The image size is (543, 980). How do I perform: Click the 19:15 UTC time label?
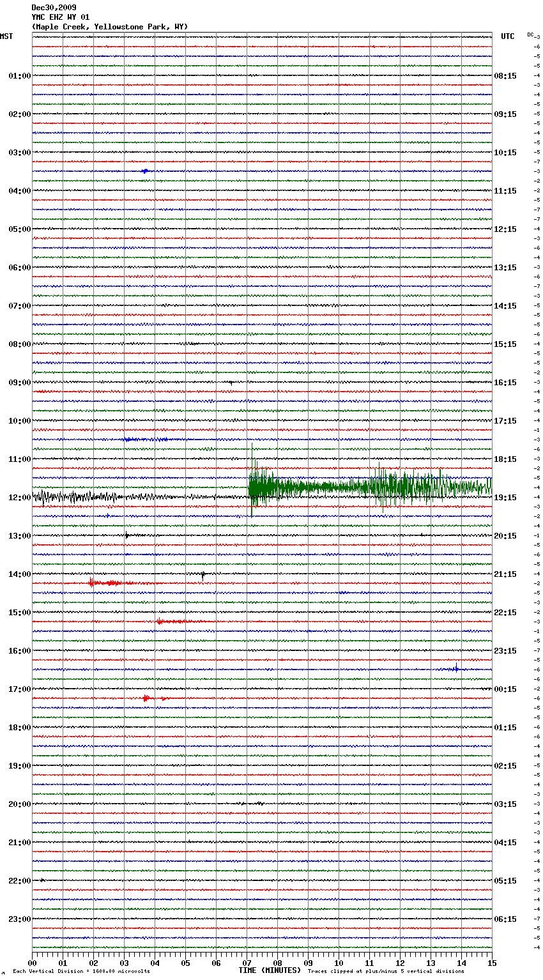coord(505,498)
